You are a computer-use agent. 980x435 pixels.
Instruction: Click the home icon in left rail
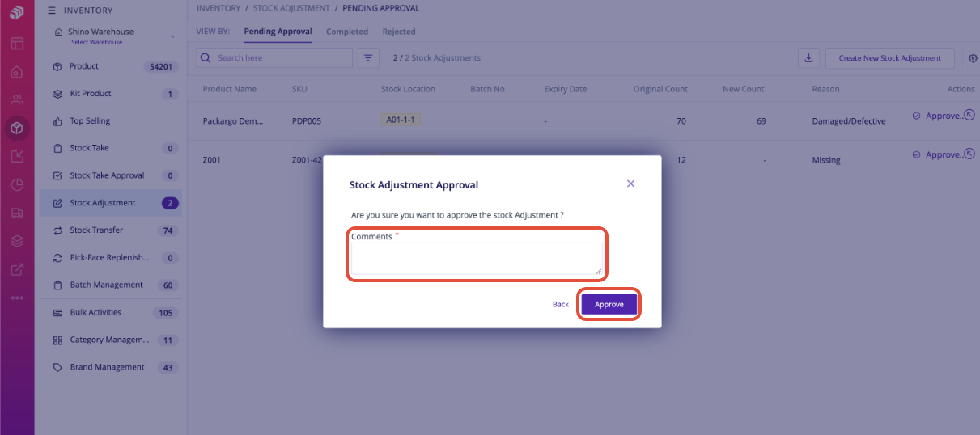pyautogui.click(x=17, y=71)
